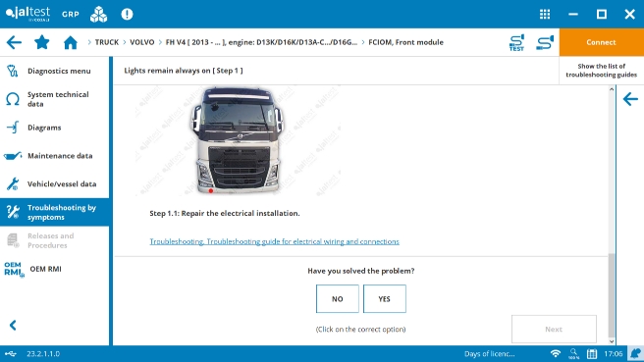Image resolution: width=644 pixels, height=362 pixels.
Task: Click the exclamation alert icon
Action: click(127, 15)
